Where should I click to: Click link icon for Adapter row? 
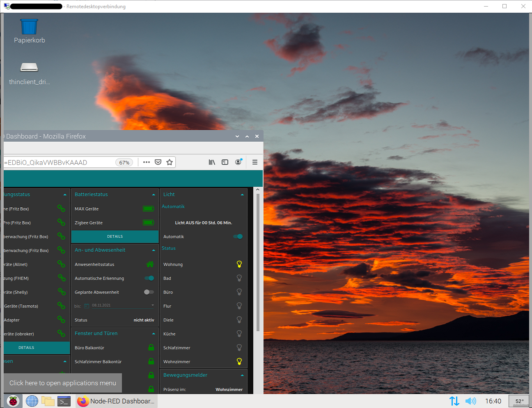(x=61, y=320)
